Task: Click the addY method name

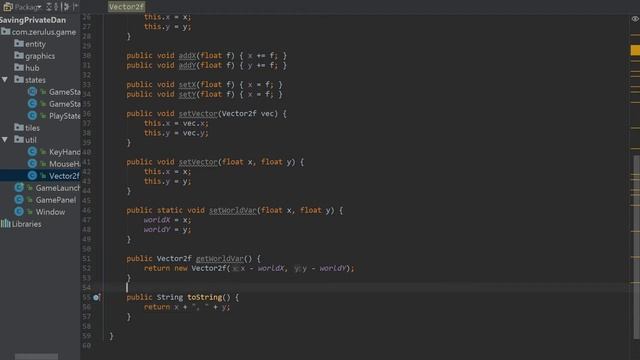Action: tap(187, 65)
